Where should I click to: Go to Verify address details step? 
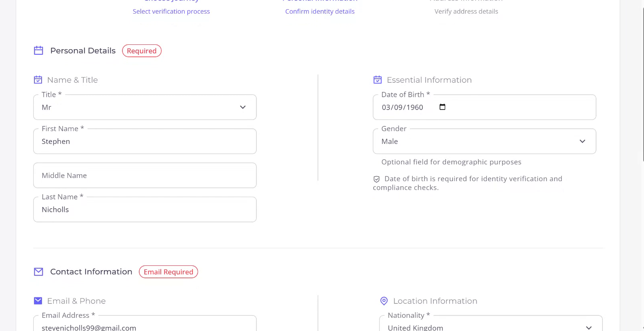tap(466, 11)
